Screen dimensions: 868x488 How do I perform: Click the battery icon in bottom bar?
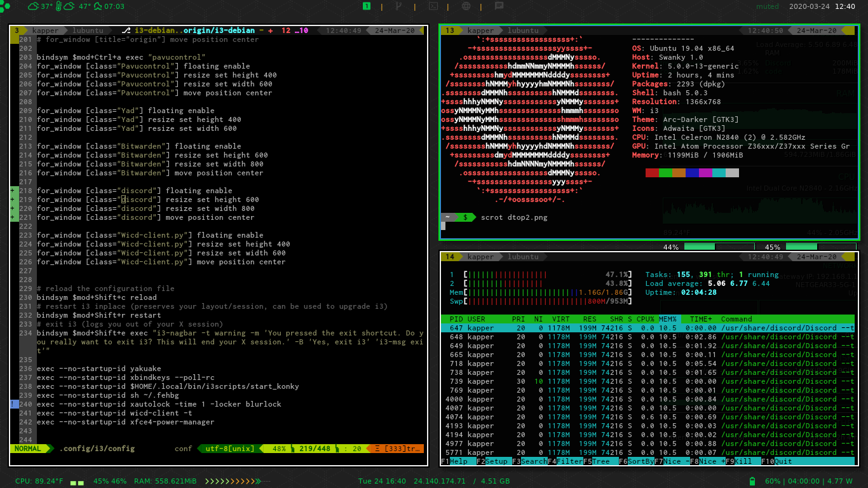753,481
